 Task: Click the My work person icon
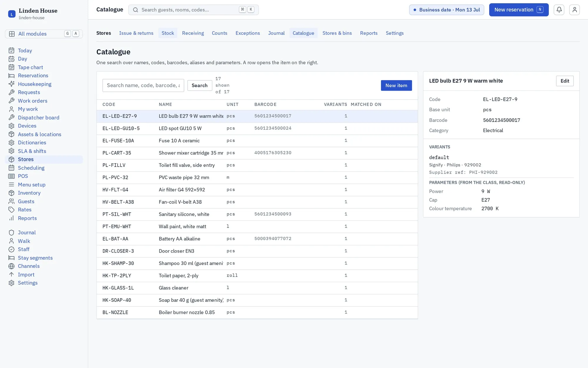(11, 109)
